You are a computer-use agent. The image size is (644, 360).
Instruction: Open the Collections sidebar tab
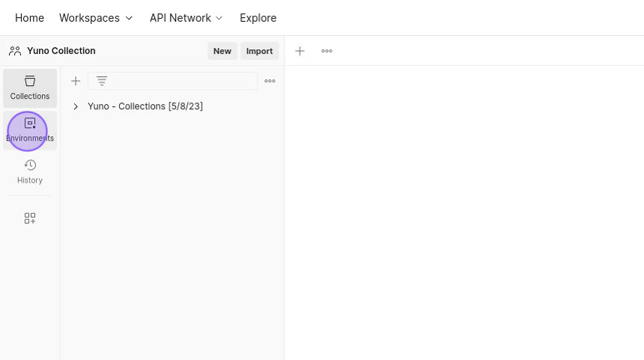click(x=29, y=88)
